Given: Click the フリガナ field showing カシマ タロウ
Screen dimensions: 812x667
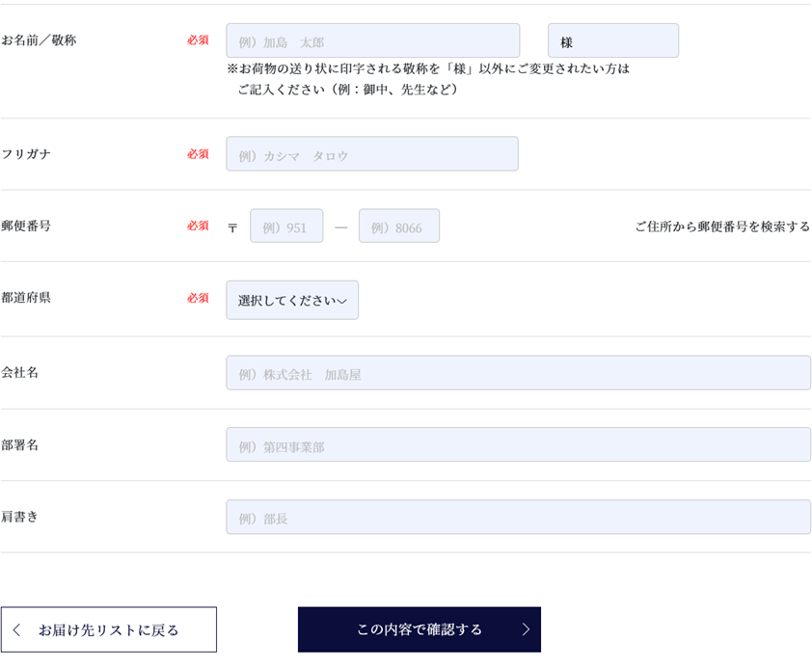Looking at the screenshot, I should (372, 153).
